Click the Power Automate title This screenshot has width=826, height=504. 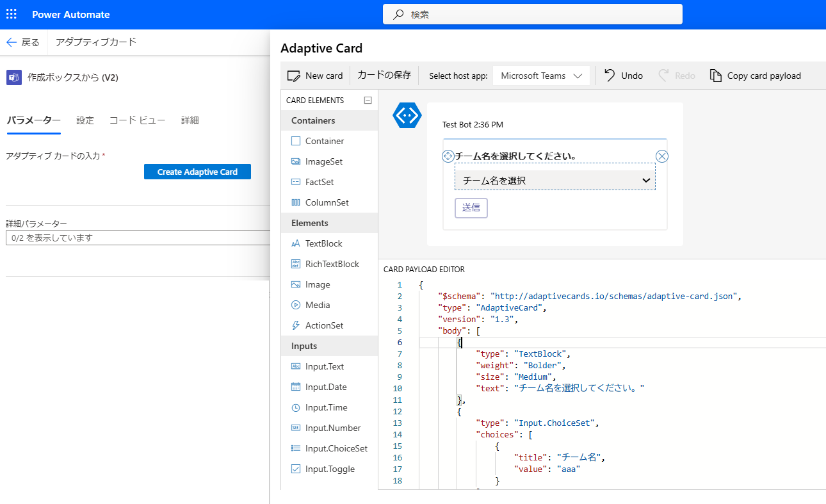[71, 14]
